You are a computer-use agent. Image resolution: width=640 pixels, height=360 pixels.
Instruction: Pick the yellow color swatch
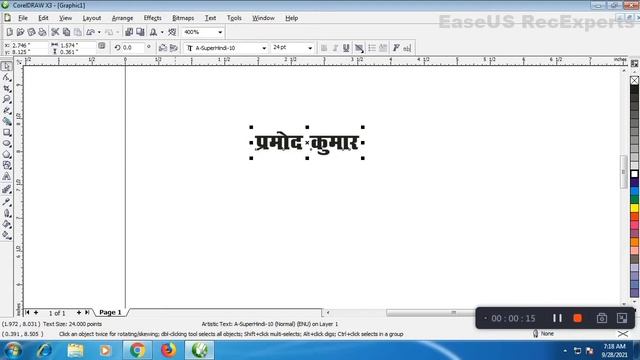click(x=634, y=208)
